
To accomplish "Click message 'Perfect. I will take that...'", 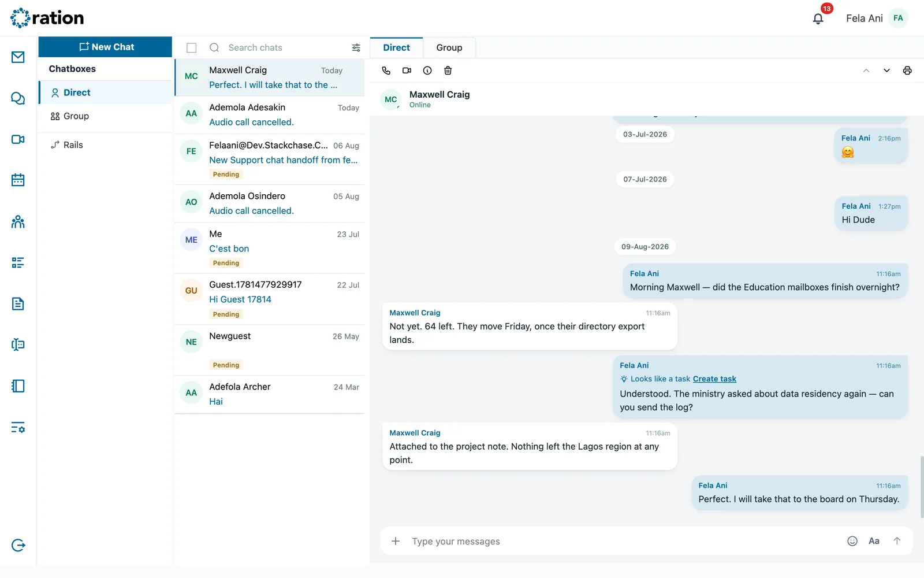I will 800,493.
